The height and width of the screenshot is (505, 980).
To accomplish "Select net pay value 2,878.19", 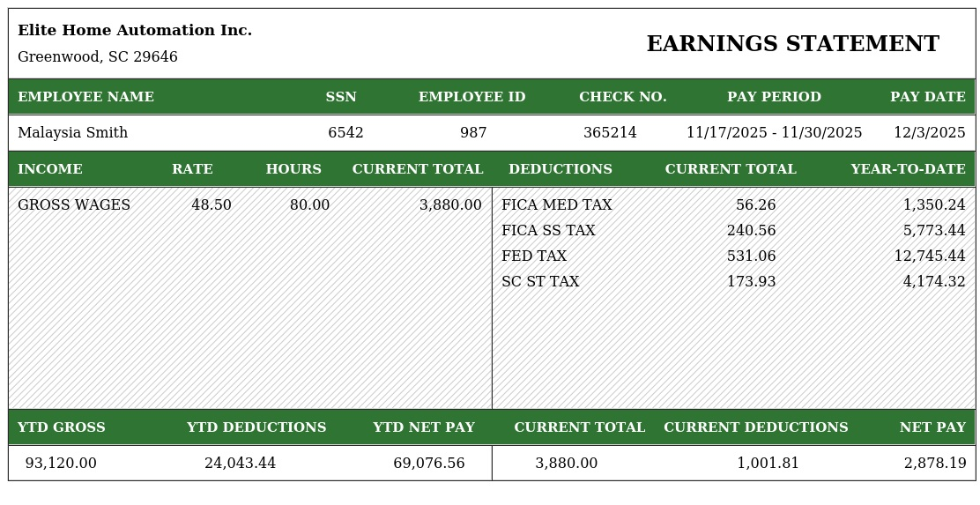I will point(935,463).
